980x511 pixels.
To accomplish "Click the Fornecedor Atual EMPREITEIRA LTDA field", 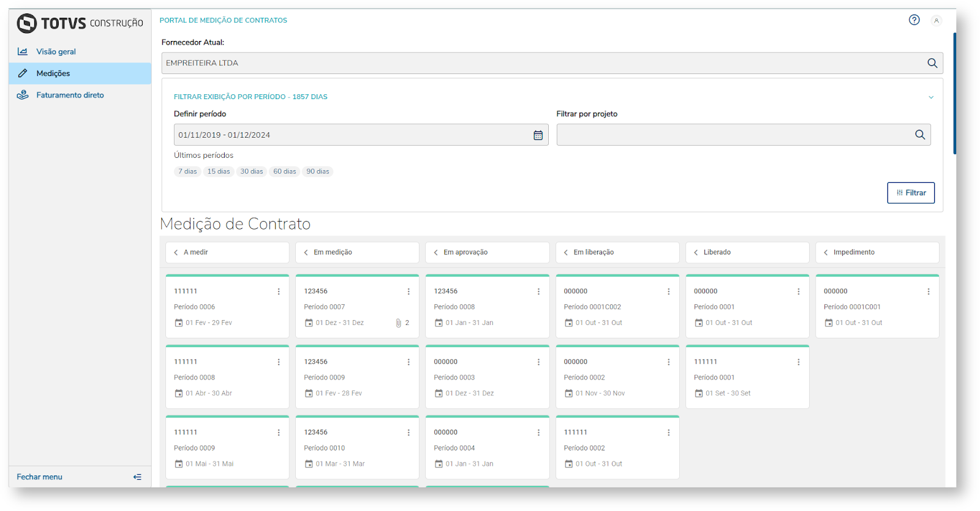I will (552, 63).
